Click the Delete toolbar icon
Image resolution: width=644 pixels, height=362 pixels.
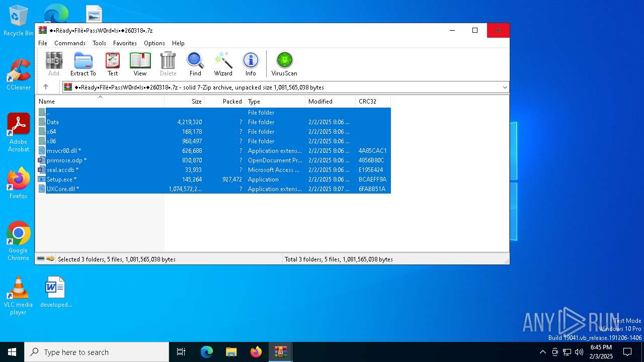168,64
